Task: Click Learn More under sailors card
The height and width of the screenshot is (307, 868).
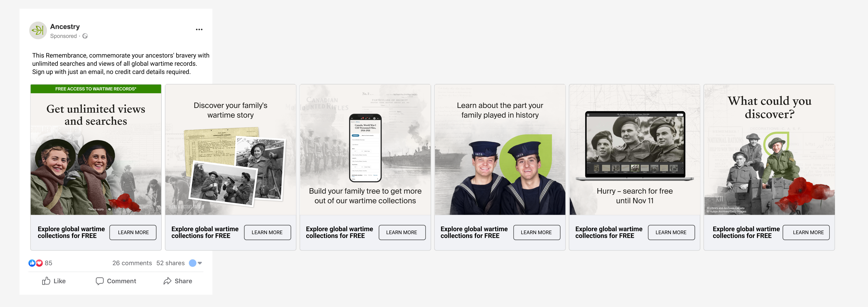Action: [536, 232]
